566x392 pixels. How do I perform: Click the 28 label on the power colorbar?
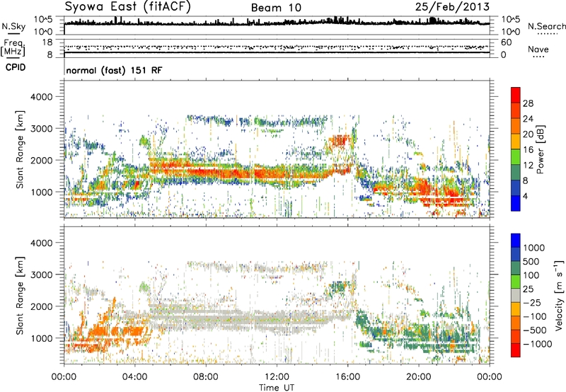[528, 103]
